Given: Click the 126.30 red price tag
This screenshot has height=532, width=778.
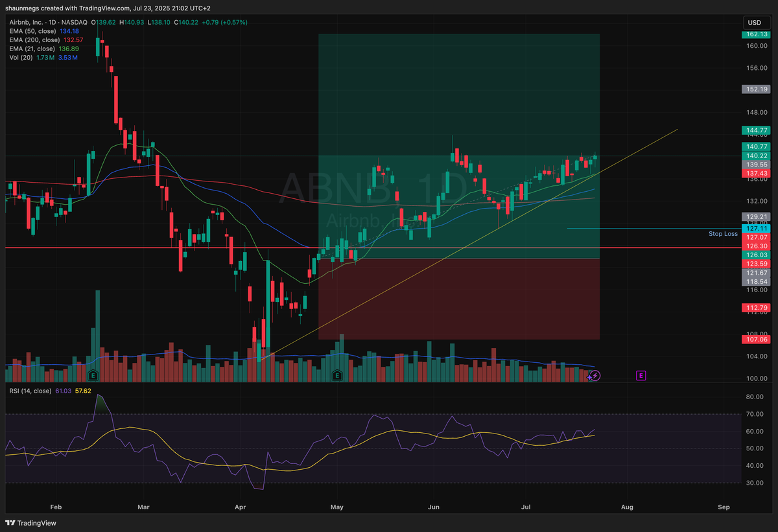Looking at the screenshot, I should tap(755, 246).
